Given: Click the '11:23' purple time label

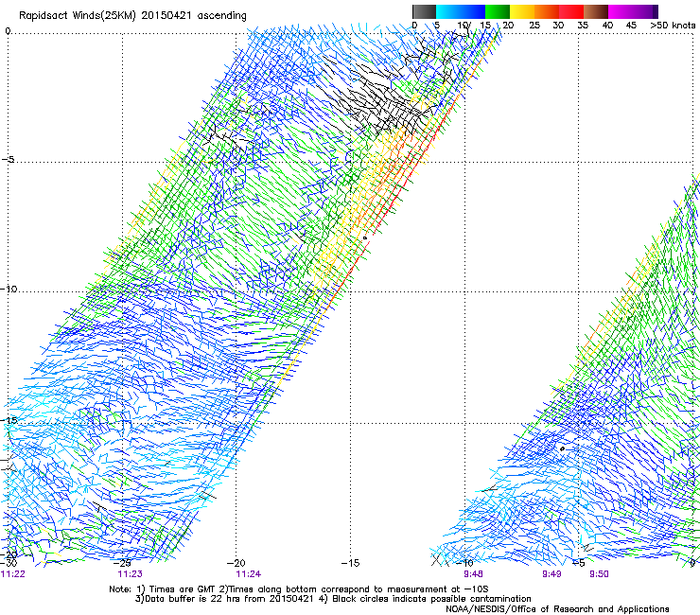Looking at the screenshot, I should pyautogui.click(x=130, y=574).
